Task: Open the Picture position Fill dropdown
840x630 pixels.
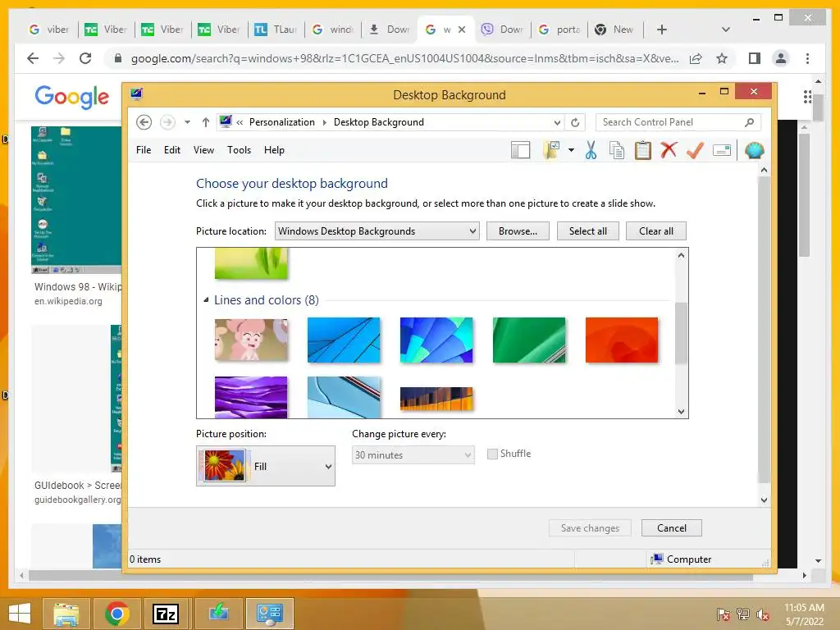Action: (x=266, y=466)
